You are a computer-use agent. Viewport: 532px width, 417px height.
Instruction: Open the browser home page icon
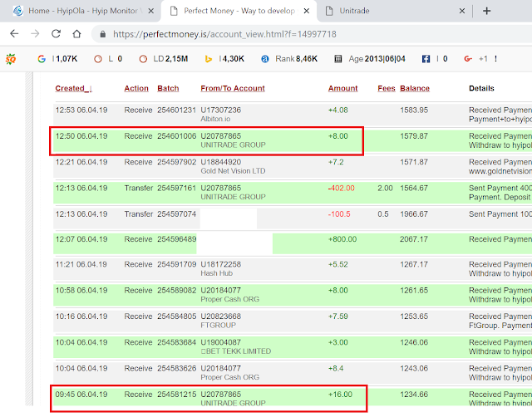point(77,33)
